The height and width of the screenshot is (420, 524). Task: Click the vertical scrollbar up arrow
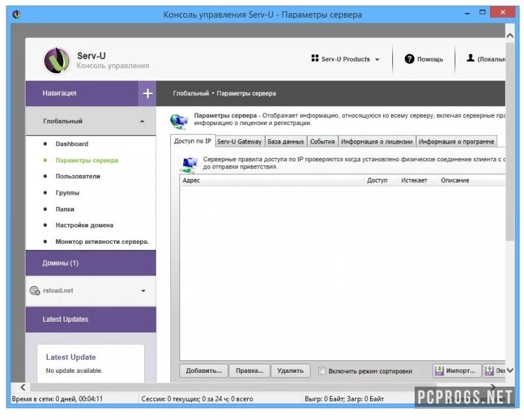(x=510, y=35)
